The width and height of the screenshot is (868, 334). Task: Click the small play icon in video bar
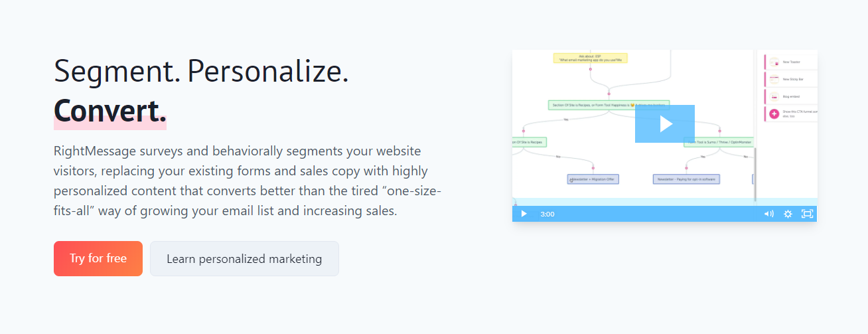pos(524,214)
